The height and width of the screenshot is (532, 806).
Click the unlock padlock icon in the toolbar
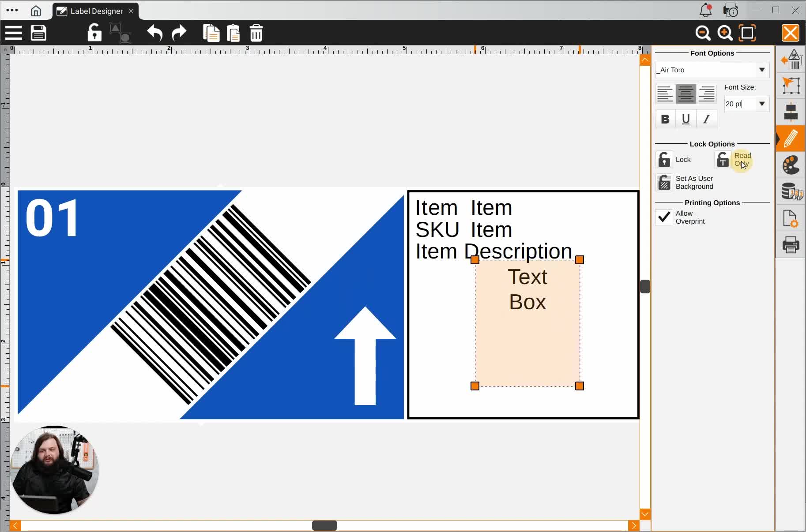[94, 33]
